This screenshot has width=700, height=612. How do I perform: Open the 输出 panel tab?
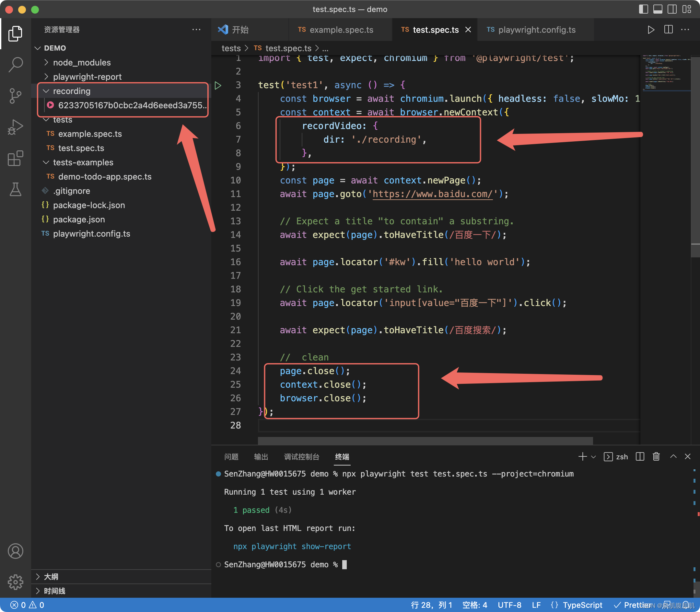[261, 457]
